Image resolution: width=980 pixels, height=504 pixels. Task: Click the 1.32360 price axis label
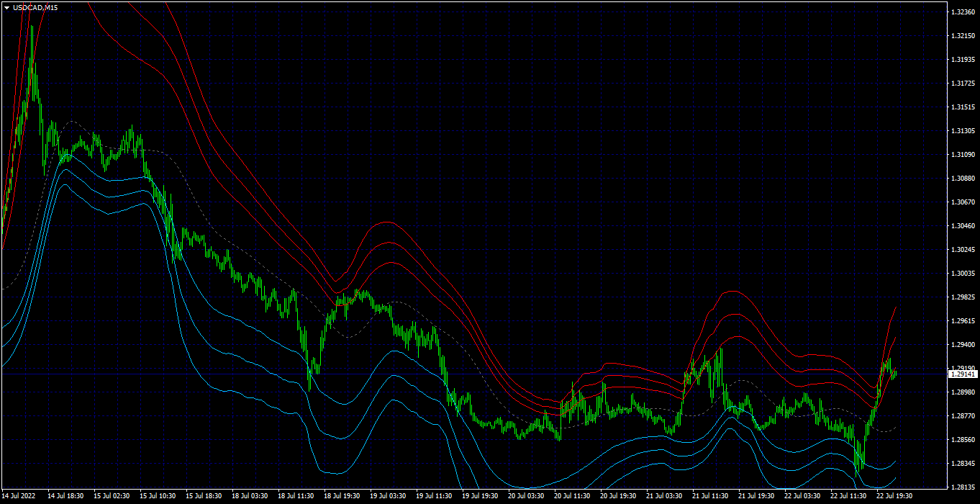pos(963,12)
